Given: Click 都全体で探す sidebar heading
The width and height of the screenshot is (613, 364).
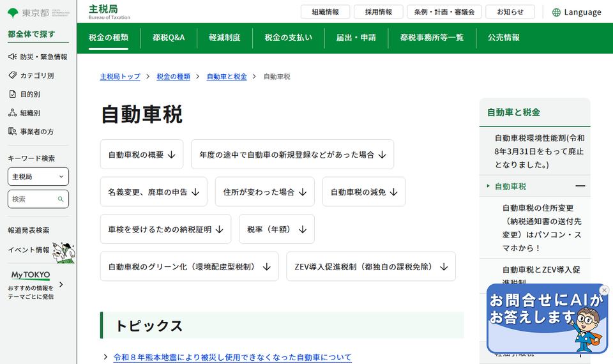Looking at the screenshot, I should [x=31, y=34].
